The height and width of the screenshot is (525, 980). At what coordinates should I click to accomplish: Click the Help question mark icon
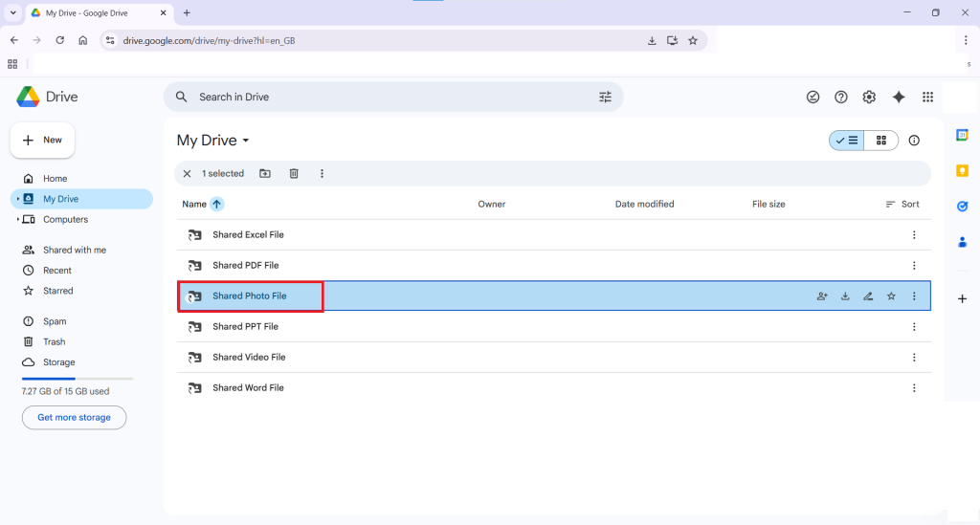[841, 97]
